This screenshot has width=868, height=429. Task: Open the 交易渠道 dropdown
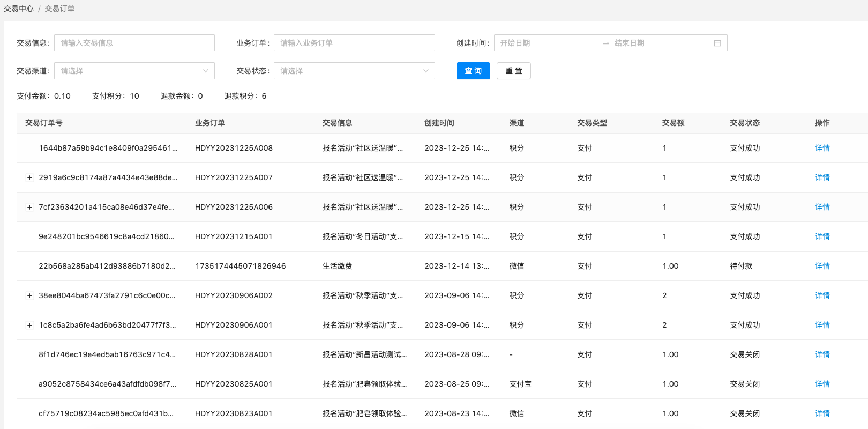tap(134, 71)
